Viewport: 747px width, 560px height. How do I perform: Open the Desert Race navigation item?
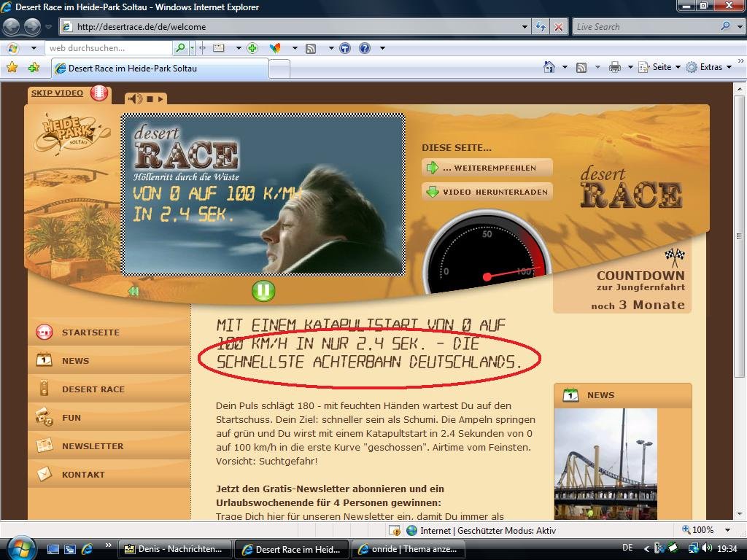click(x=109, y=389)
